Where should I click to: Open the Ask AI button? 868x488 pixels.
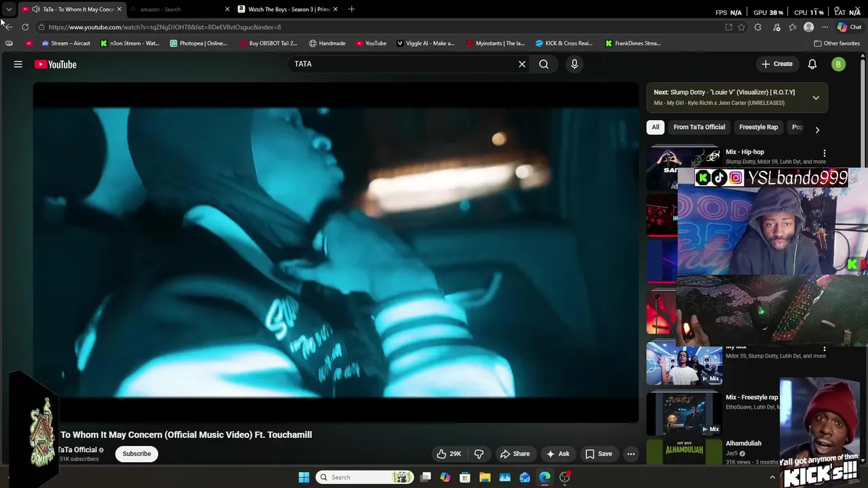(557, 454)
